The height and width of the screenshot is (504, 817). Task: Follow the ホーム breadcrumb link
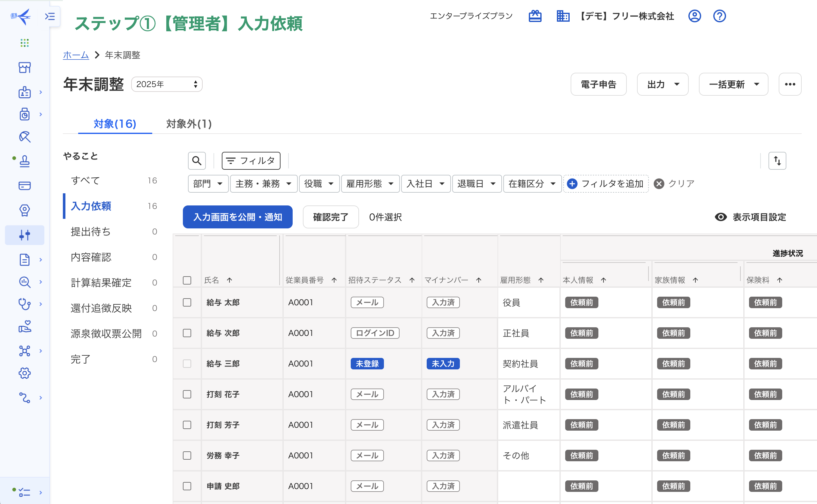(76, 55)
